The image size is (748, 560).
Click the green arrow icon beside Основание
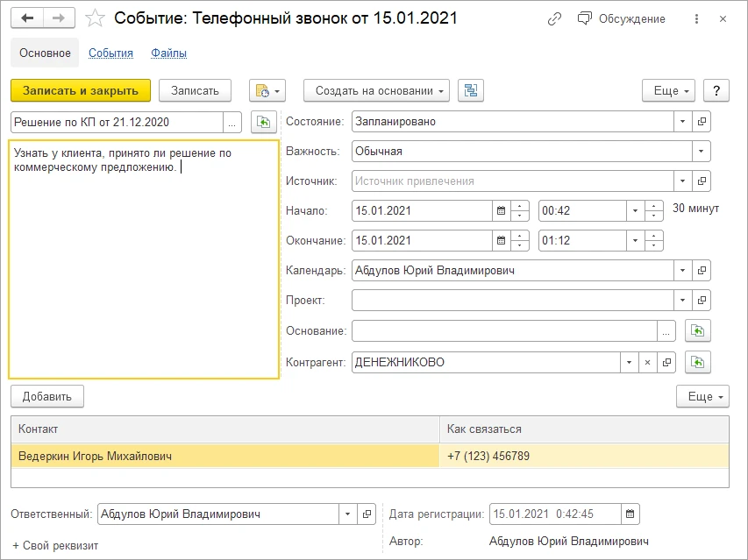698,330
